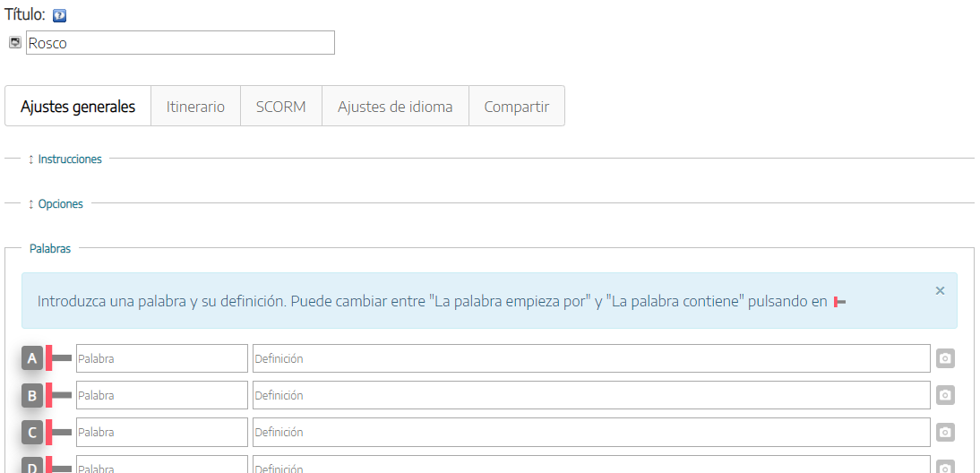The image size is (980, 473).
Task: Toggle starts-with/contains mode for letter A
Action: coord(59,358)
